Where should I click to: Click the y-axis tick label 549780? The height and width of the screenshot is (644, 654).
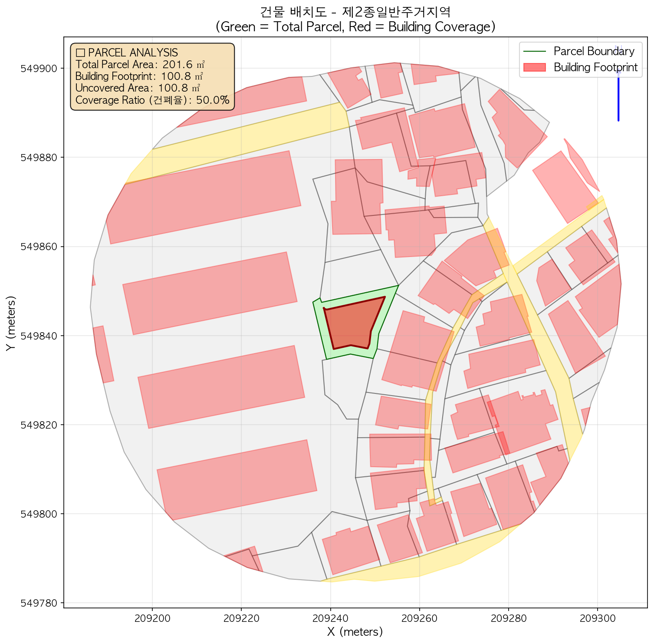pos(40,603)
